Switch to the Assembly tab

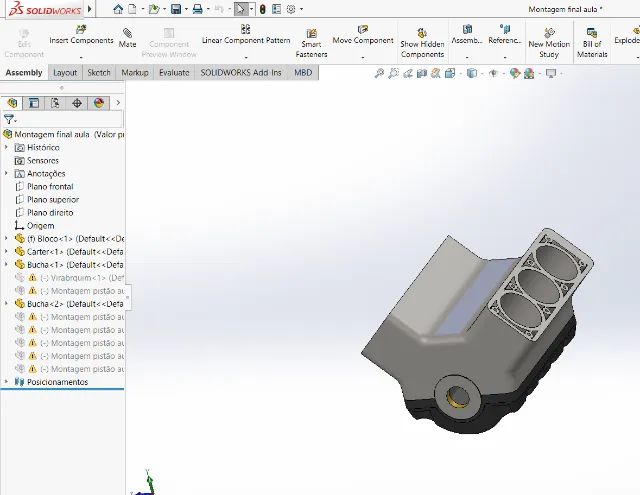pos(24,73)
